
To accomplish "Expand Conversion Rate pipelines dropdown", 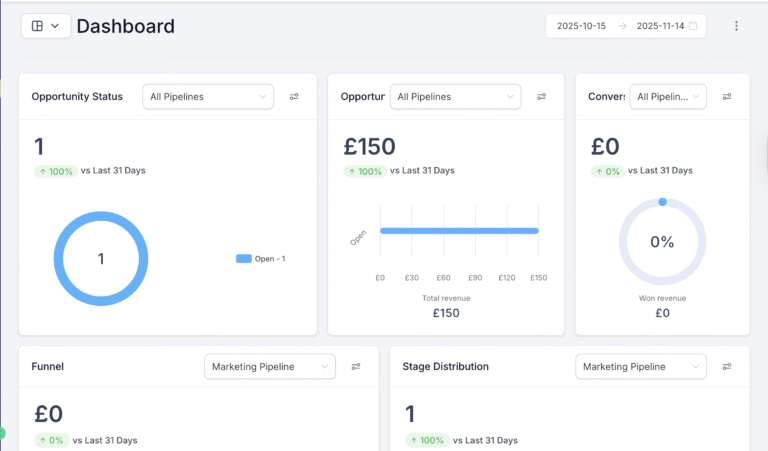I will 668,97.
